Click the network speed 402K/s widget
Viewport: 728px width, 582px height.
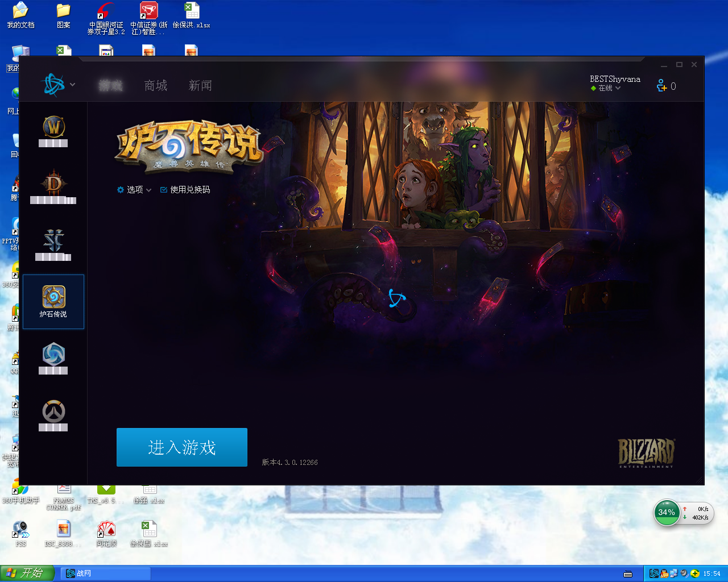pos(696,513)
